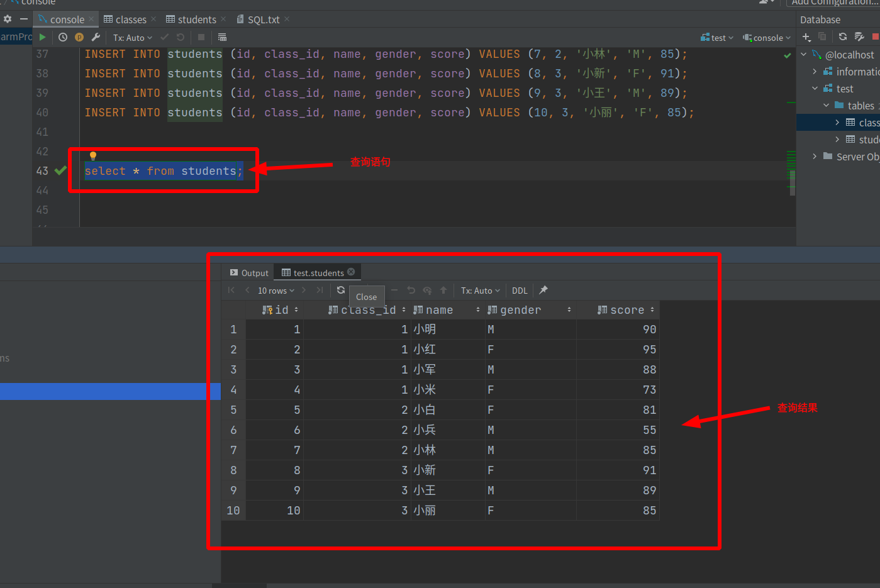Select the score cell 73
This screenshot has width=880, height=588.
tap(617, 390)
